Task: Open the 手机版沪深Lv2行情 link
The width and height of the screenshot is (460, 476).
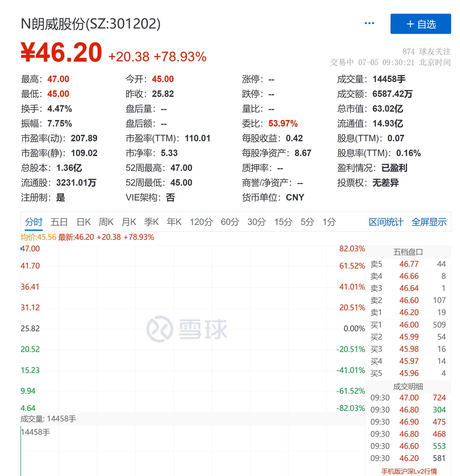Action: [x=409, y=471]
